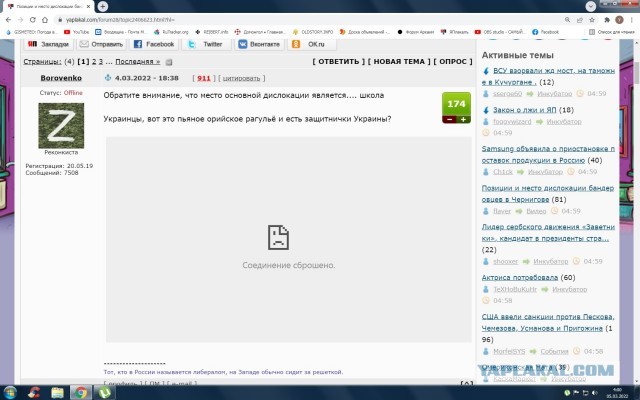
Task: Open the OBS studio bookmark
Action: coord(499,32)
